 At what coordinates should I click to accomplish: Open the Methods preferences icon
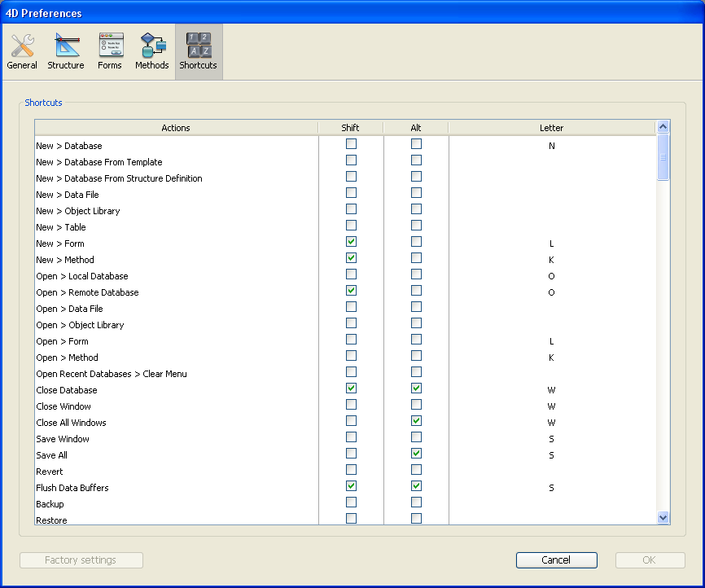pos(152,51)
